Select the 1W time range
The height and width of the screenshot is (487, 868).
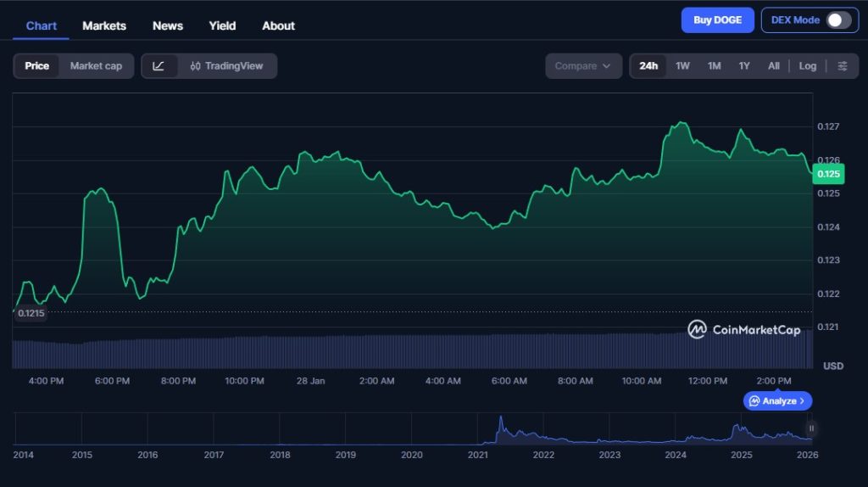[x=682, y=66]
